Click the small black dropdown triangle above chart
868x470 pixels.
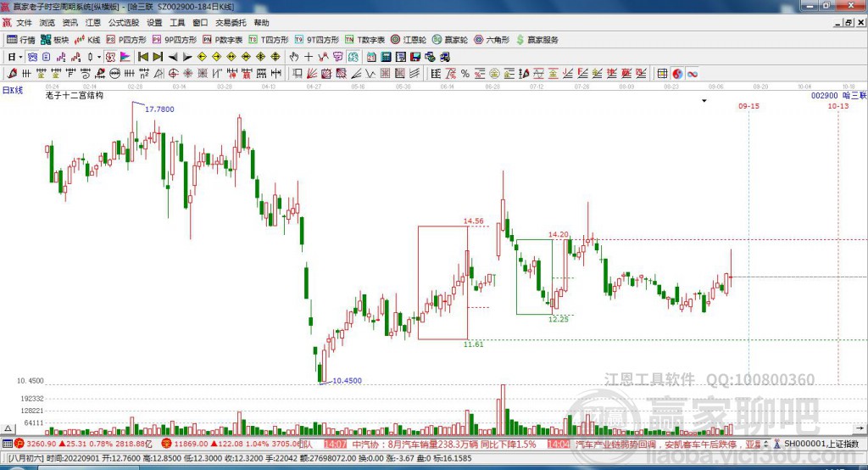(x=704, y=101)
